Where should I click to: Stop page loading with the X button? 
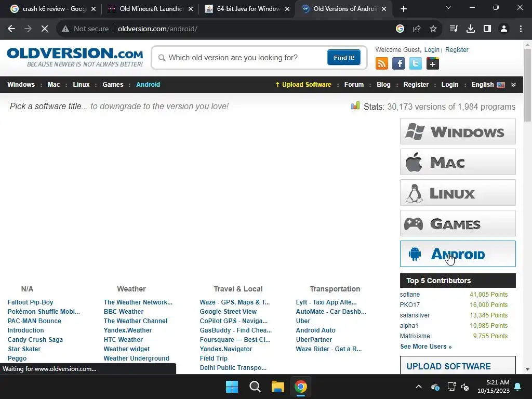click(x=45, y=29)
